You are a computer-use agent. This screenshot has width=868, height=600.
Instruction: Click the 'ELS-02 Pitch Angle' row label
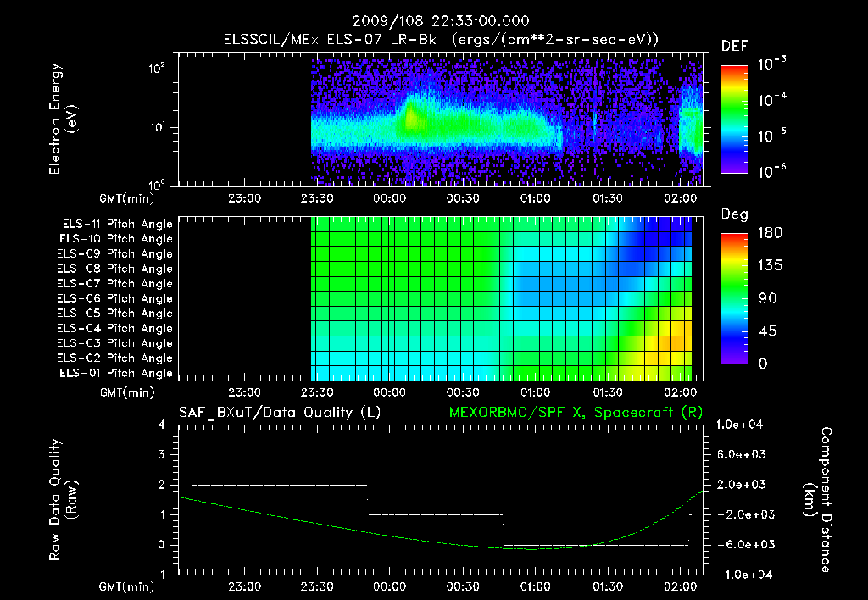(114, 358)
